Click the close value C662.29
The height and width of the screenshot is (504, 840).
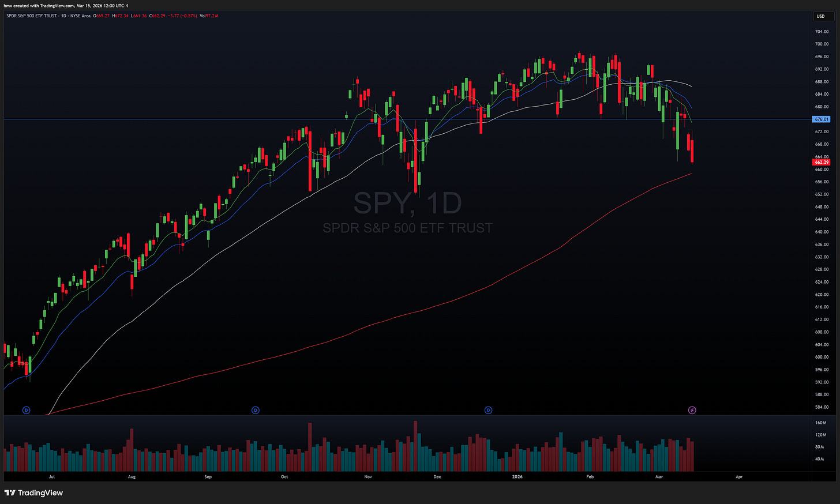(x=157, y=16)
